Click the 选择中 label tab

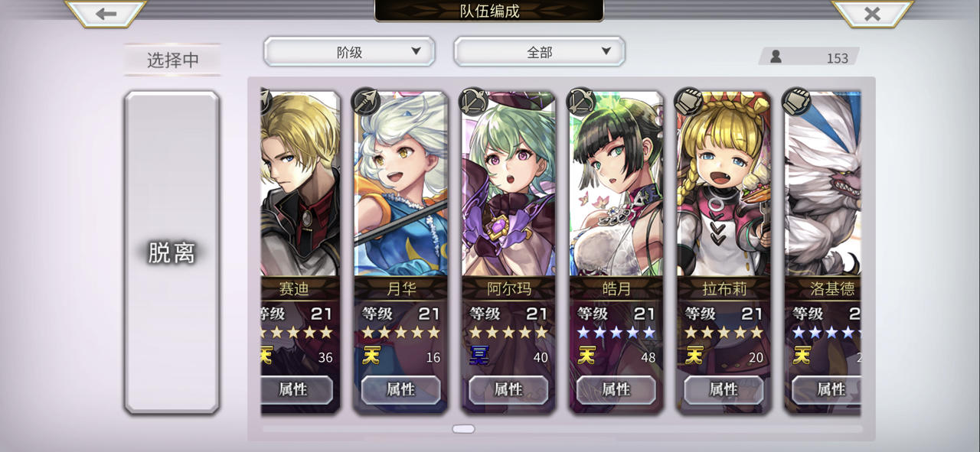[x=172, y=60]
